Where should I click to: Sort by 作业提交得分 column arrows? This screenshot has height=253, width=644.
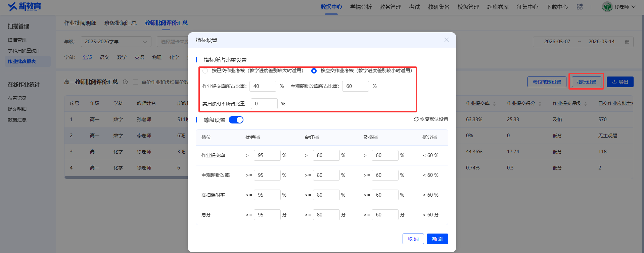tap(540, 104)
